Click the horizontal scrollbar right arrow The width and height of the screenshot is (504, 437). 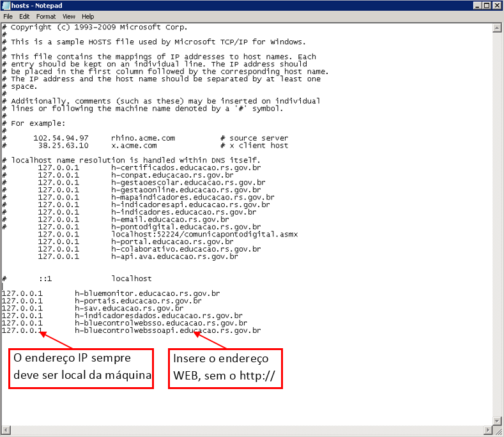(488, 430)
